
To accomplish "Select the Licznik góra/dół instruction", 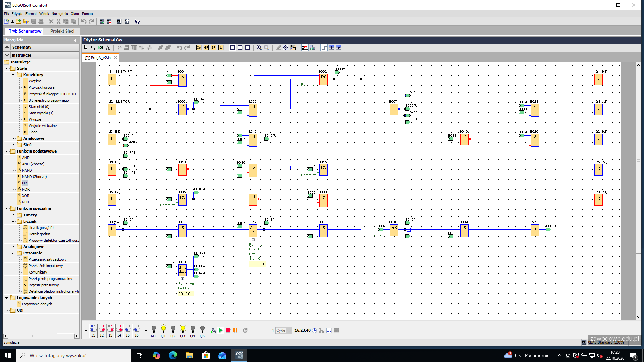I will coord(41,228).
